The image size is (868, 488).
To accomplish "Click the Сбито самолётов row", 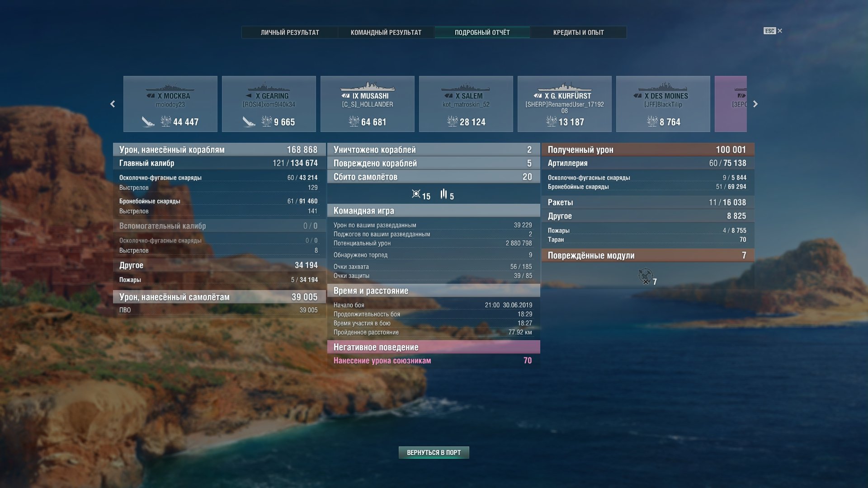I will 434,177.
